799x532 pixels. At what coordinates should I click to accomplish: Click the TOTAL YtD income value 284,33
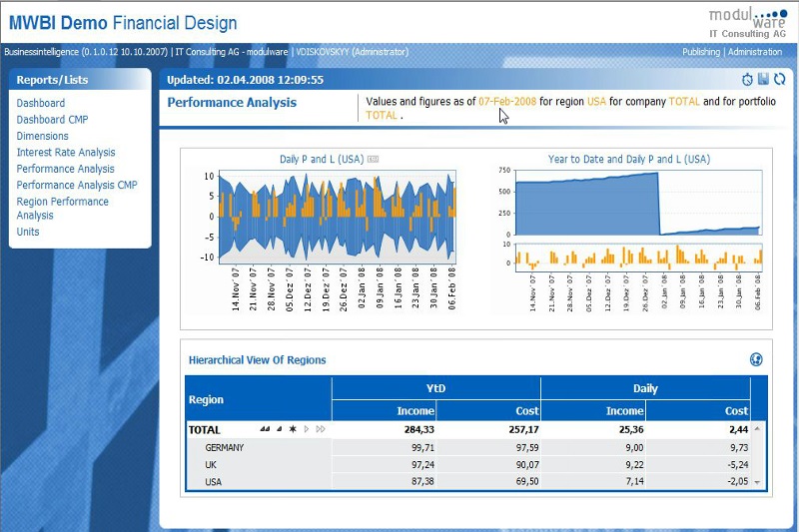coord(418,429)
